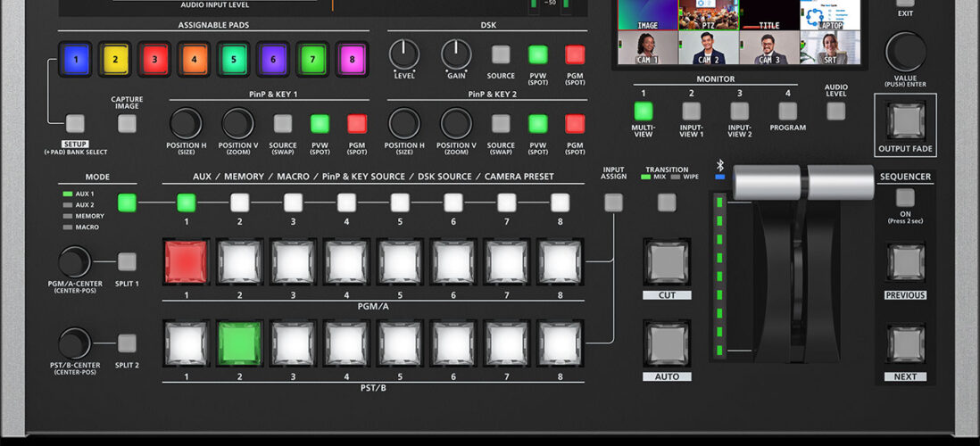This screenshot has width=980, height=446.
Task: Switch monitor to MULTI-VIEW
Action: coord(644,111)
